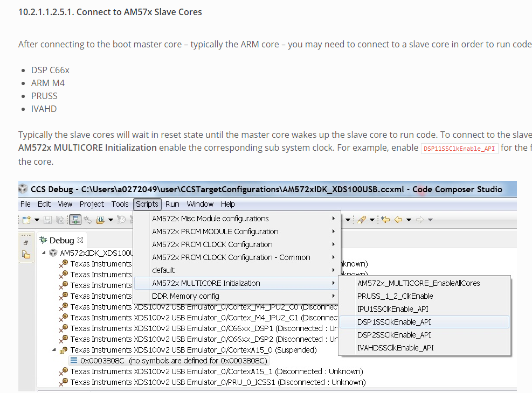Click the Forward navigation arrow icon
The width and height of the screenshot is (532, 393).
[x=420, y=220]
